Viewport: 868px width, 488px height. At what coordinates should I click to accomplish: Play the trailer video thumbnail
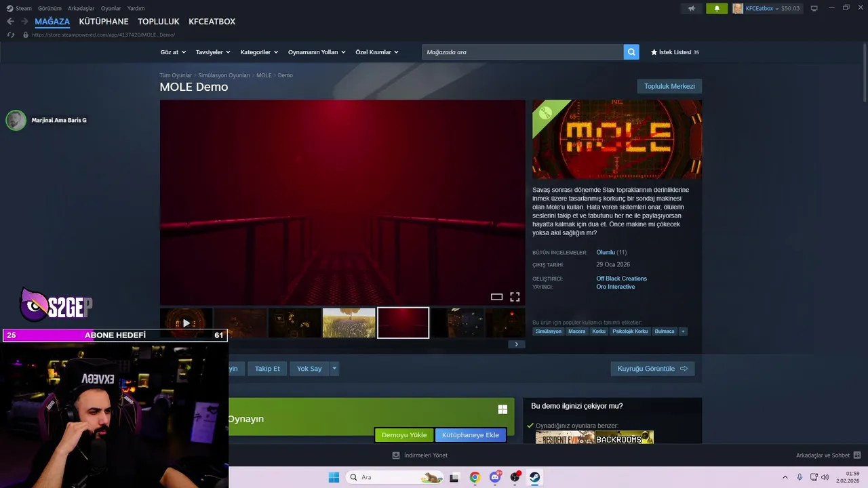pyautogui.click(x=186, y=323)
